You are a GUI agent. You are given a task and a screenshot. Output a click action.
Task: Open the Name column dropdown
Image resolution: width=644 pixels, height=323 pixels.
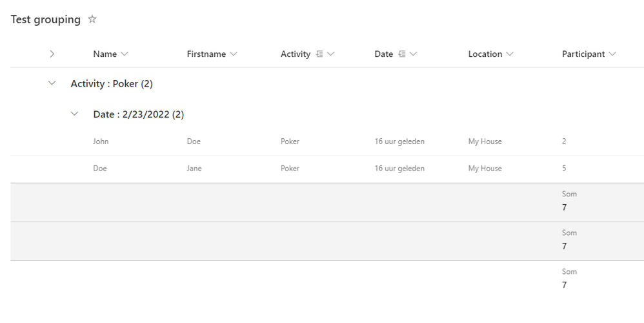pos(125,54)
